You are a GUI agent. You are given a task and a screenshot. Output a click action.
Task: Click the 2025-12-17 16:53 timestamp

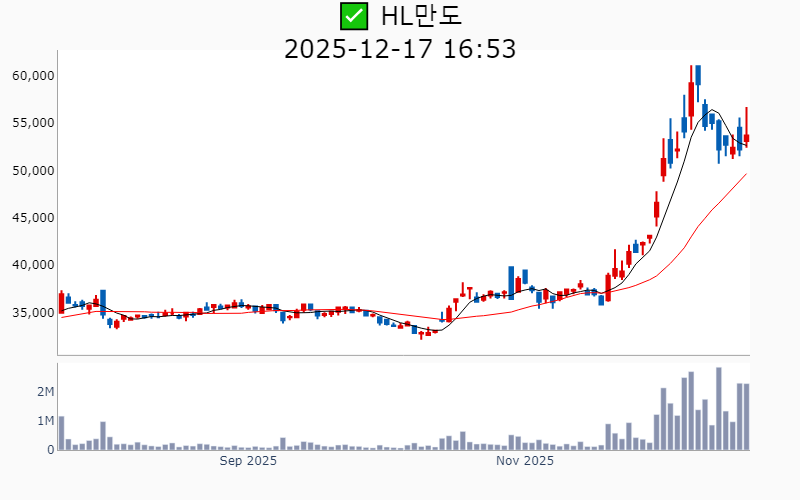coord(400,49)
